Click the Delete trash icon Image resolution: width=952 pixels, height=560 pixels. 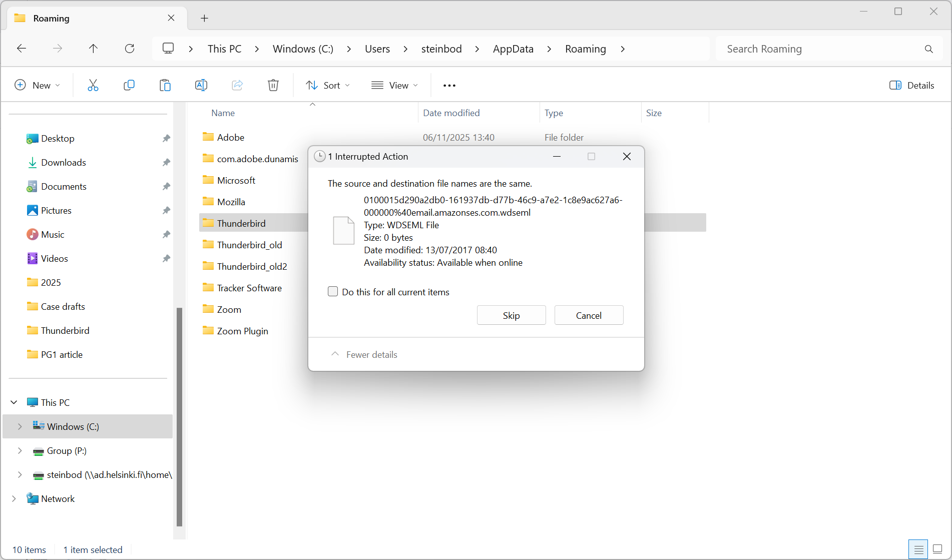[273, 85]
